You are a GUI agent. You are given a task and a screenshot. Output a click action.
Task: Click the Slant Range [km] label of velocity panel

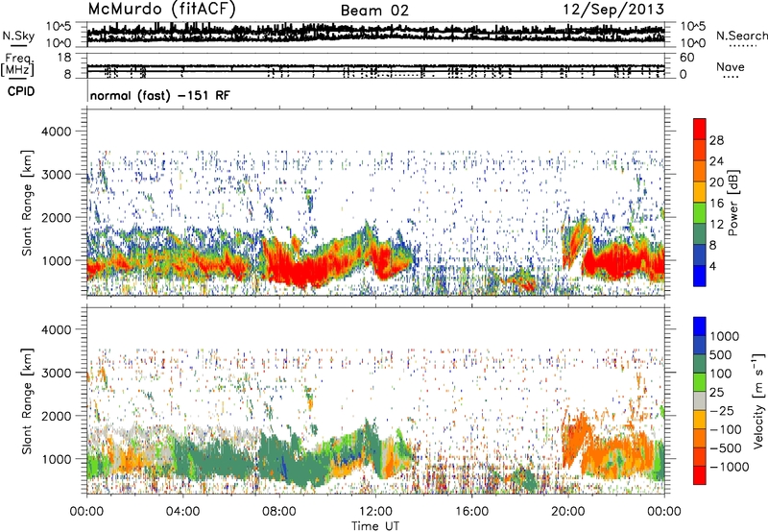(27, 400)
